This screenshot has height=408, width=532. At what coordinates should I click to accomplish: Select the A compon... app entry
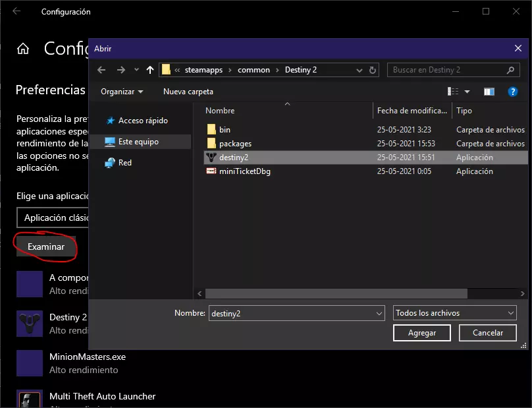point(52,284)
